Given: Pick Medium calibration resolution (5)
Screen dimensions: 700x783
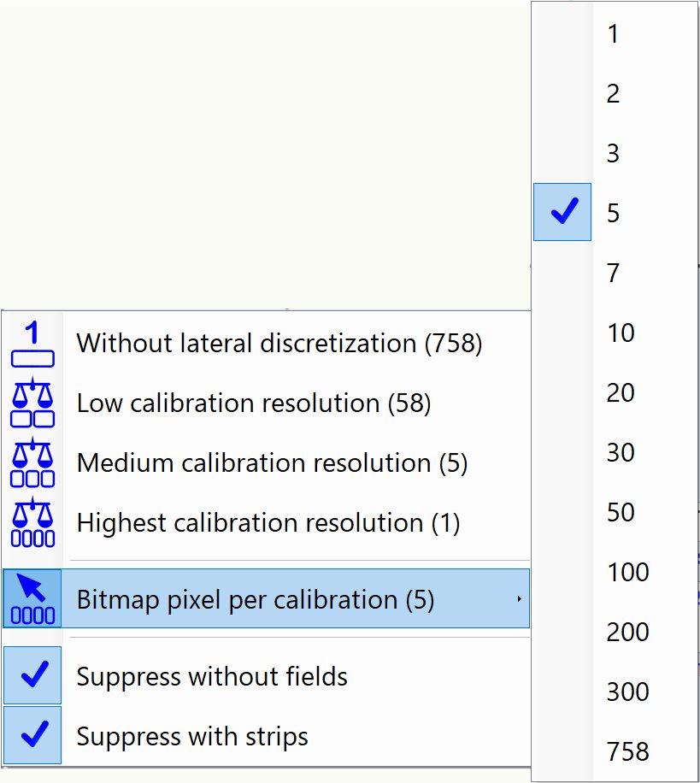Looking at the screenshot, I should [x=272, y=462].
